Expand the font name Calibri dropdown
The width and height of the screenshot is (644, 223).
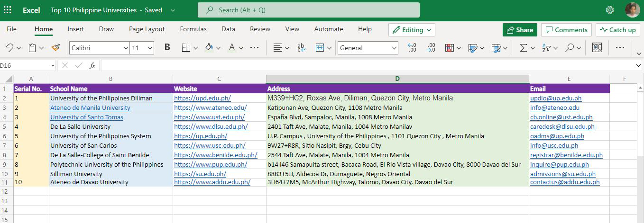[x=126, y=48]
